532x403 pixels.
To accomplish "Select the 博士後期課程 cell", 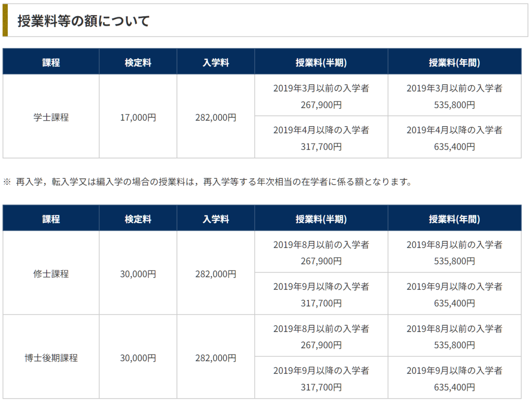I will click(x=51, y=357).
